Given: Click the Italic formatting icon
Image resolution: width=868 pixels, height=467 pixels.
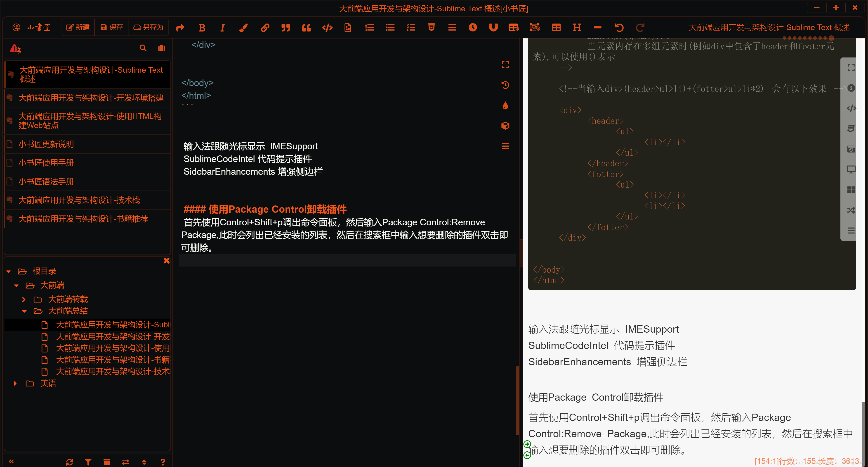Looking at the screenshot, I should coord(222,28).
